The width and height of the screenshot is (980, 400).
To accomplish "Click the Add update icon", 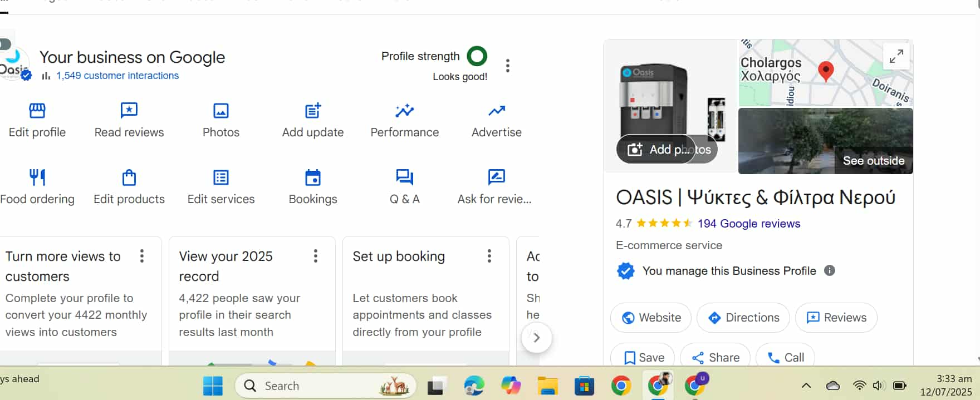I will 313,111.
